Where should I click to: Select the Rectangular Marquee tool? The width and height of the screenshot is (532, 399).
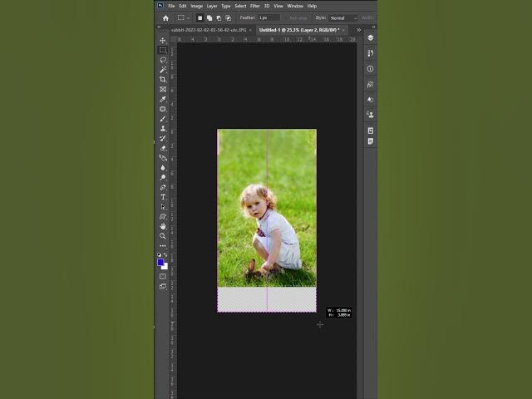[x=163, y=50]
